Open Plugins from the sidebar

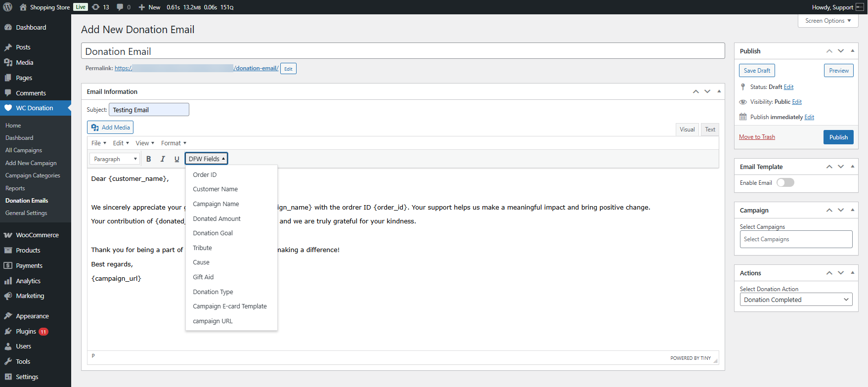click(26, 331)
